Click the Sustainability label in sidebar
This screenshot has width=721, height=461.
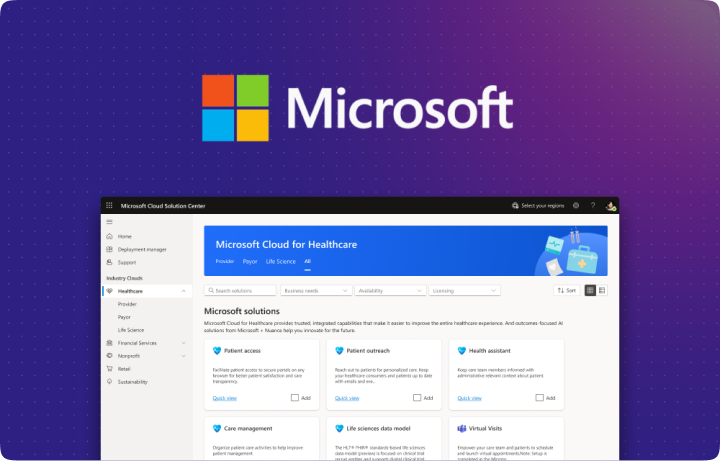pos(132,382)
